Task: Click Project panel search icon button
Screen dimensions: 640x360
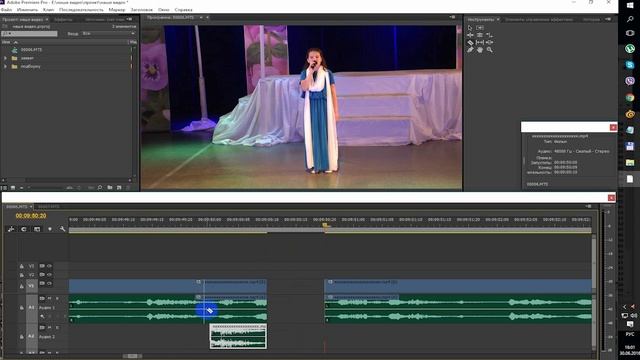Action: (x=100, y=187)
